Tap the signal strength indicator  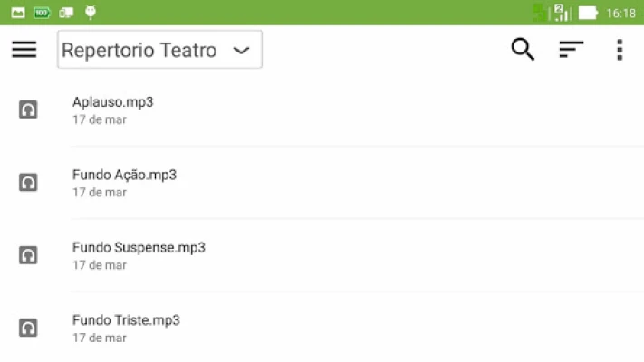(x=562, y=13)
